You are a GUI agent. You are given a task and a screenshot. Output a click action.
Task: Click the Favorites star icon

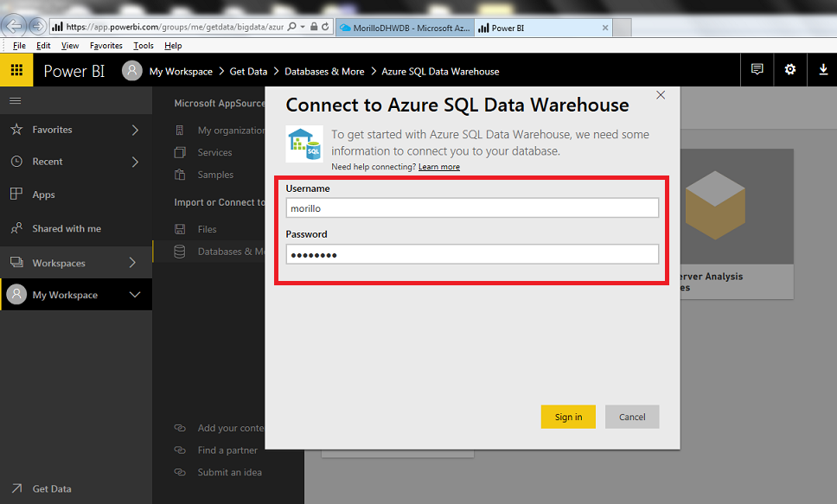click(x=16, y=129)
